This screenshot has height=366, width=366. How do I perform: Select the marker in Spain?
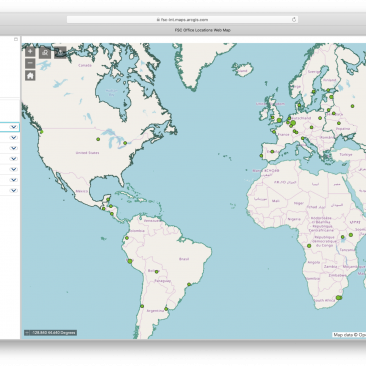[x=272, y=152]
